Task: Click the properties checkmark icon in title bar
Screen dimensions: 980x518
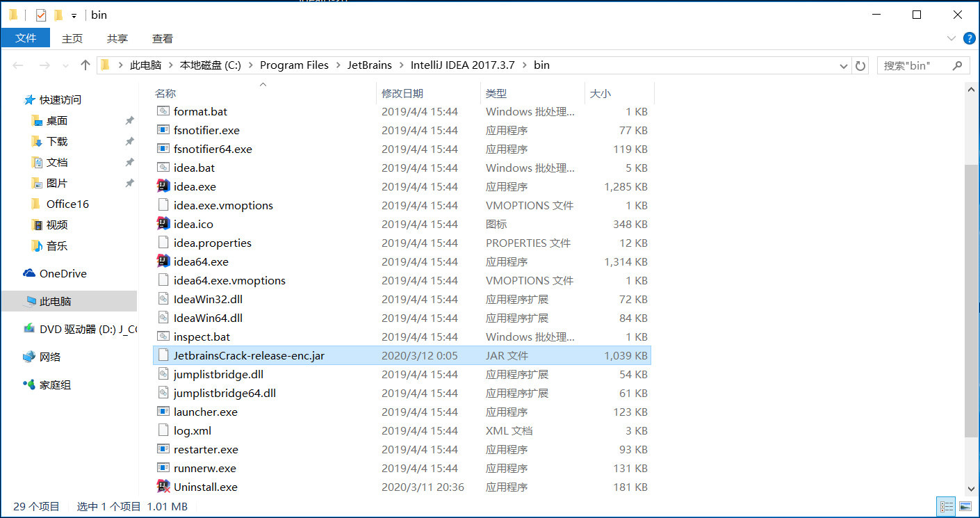Action: [x=41, y=15]
